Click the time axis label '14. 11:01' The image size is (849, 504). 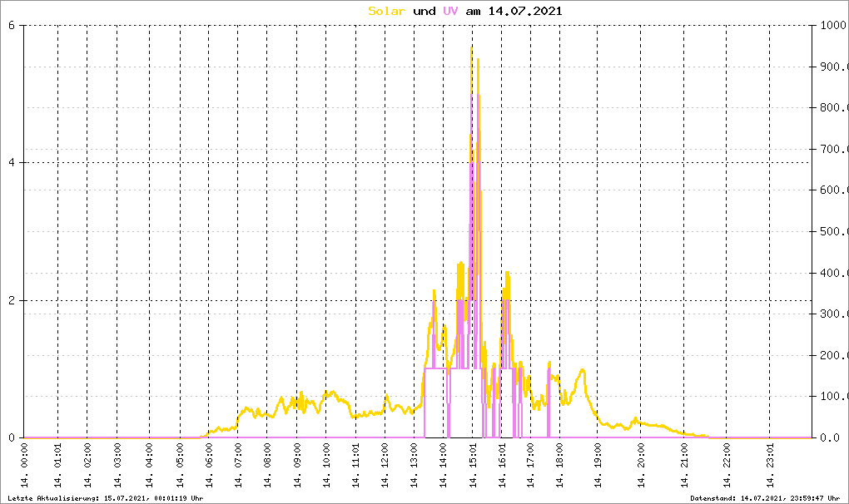(x=355, y=466)
